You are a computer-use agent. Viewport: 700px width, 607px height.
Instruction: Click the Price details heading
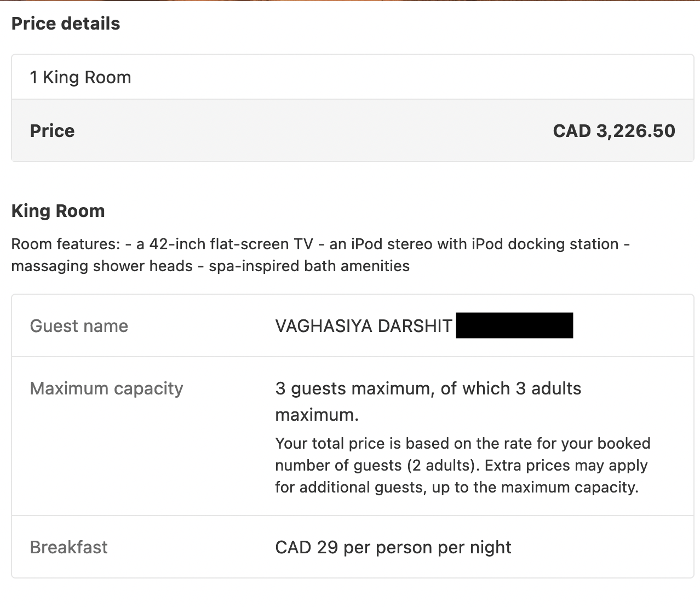click(x=66, y=24)
